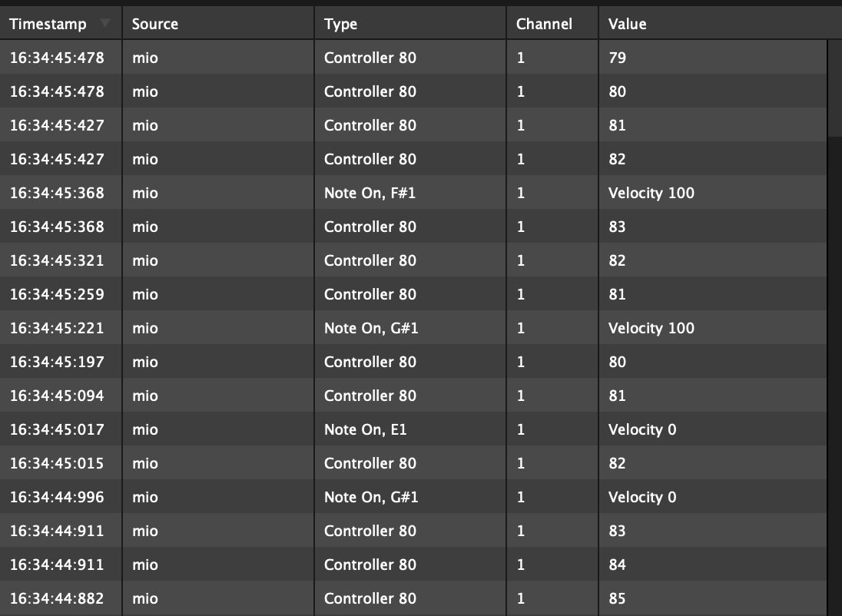
Task: Select the event at 16:34:45:197
Action: pyautogui.click(x=57, y=362)
